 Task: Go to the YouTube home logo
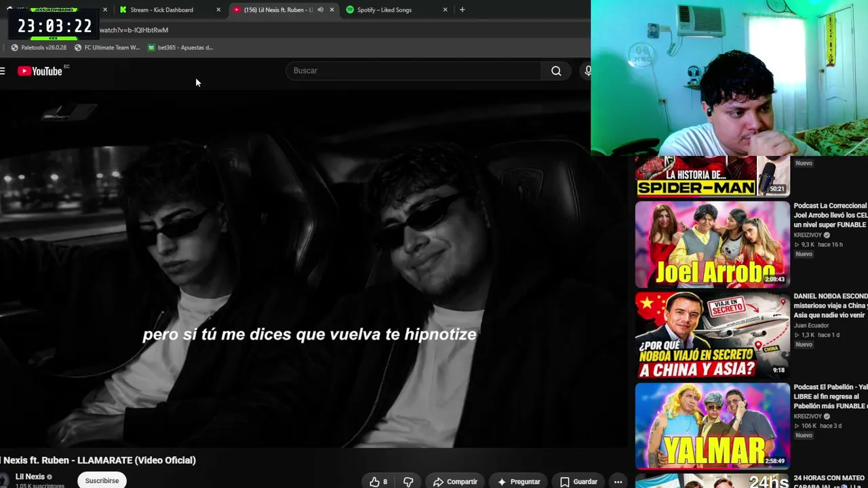click(39, 70)
